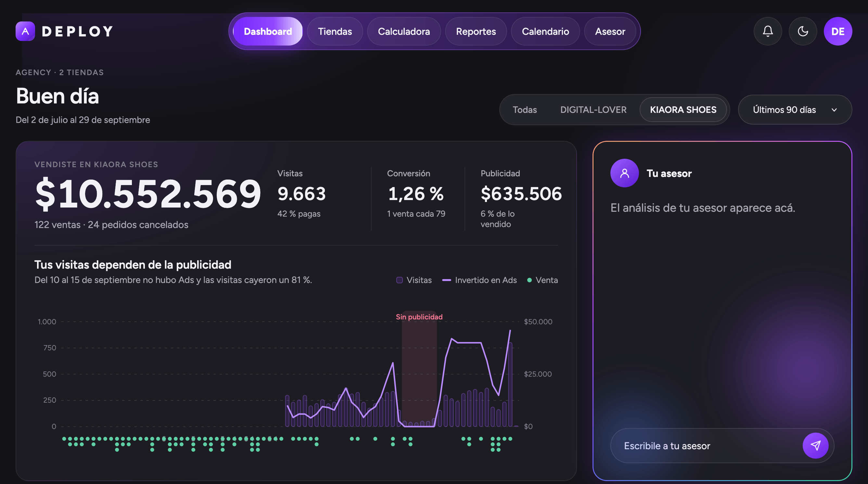Send message with paper plane icon
This screenshot has height=484, width=868.
tap(815, 446)
